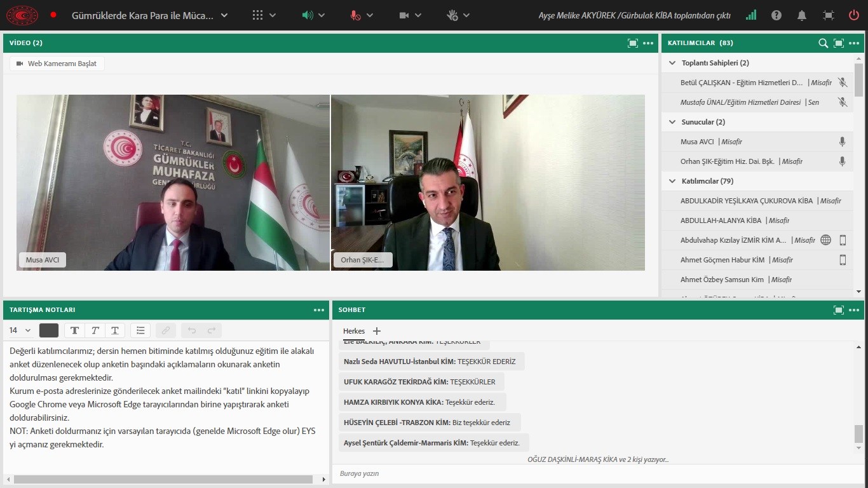Click the speaker audio icon in top bar

coord(308,15)
